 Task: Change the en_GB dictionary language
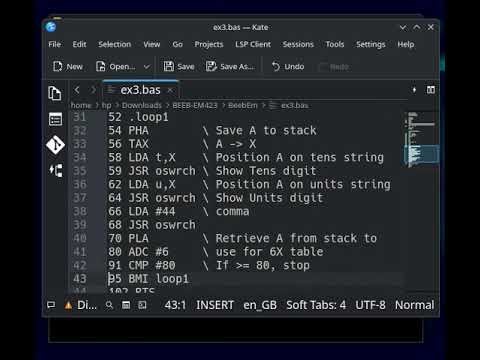pyautogui.click(x=260, y=305)
